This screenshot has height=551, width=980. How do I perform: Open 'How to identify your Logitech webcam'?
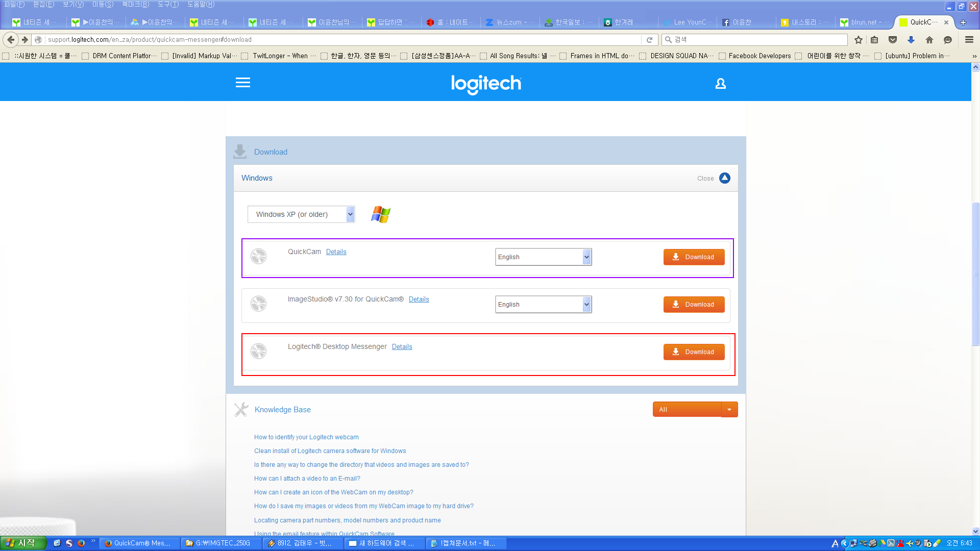coord(306,437)
